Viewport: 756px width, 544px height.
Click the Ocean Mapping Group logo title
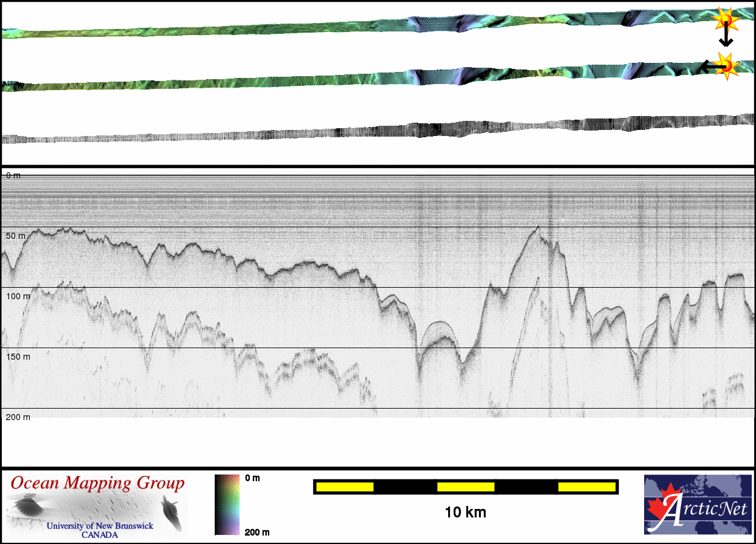coord(97,484)
